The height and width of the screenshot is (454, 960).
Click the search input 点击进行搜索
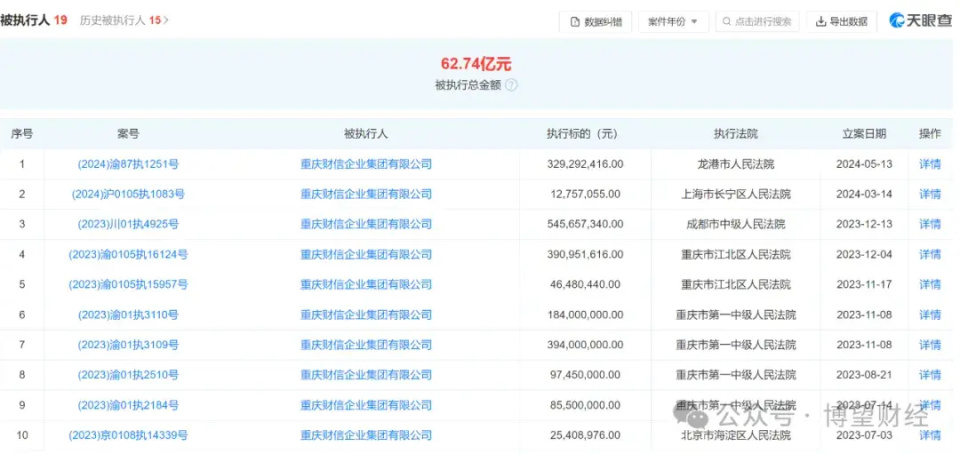click(x=757, y=22)
